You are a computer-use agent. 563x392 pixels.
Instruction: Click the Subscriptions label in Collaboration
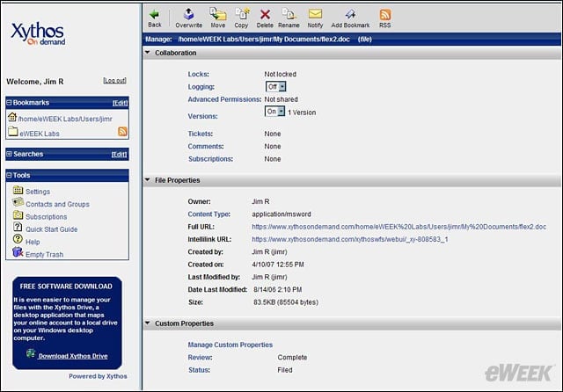tap(211, 159)
